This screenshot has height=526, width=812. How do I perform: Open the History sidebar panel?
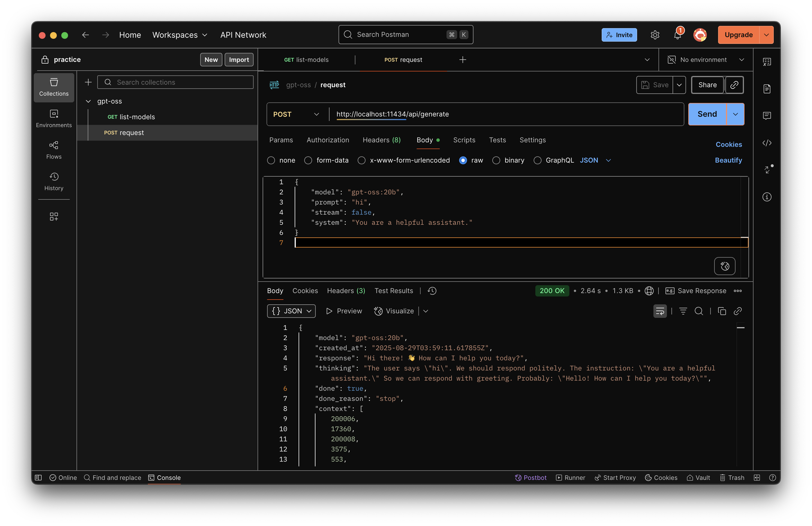[x=54, y=181]
